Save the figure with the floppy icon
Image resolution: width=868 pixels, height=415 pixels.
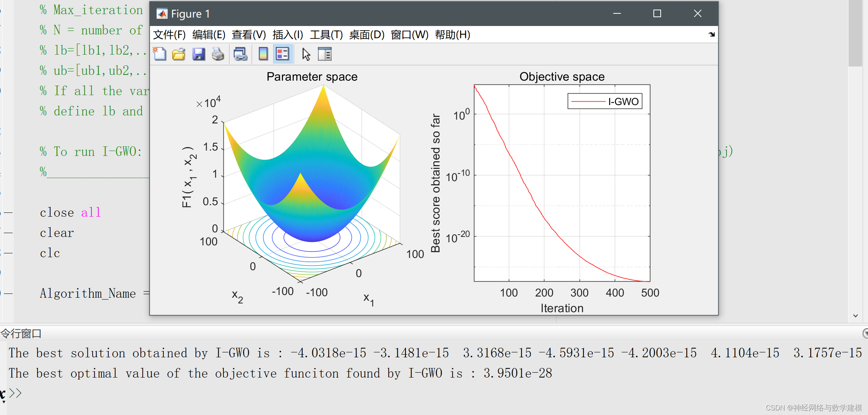[199, 54]
